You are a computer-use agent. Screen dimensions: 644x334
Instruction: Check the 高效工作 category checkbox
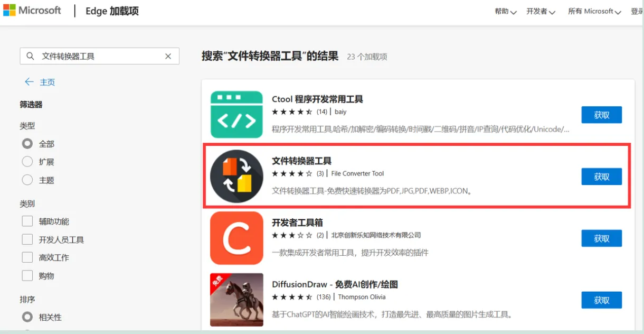27,257
